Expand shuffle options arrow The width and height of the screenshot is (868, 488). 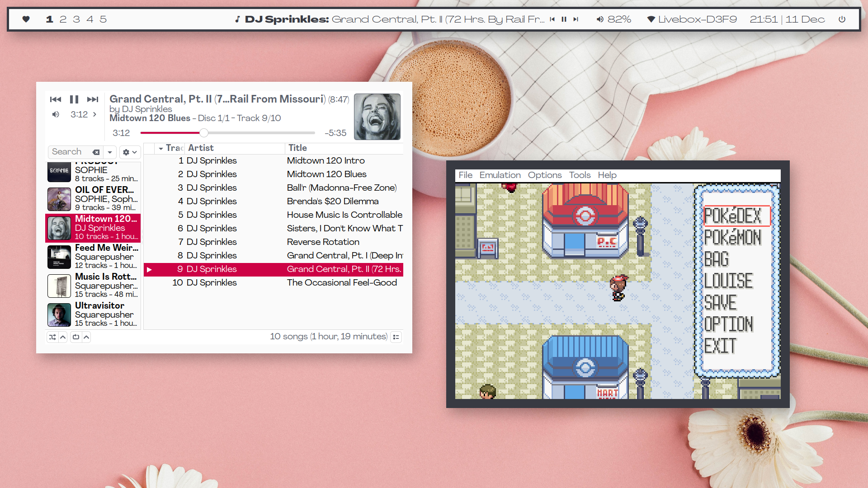pos(63,337)
